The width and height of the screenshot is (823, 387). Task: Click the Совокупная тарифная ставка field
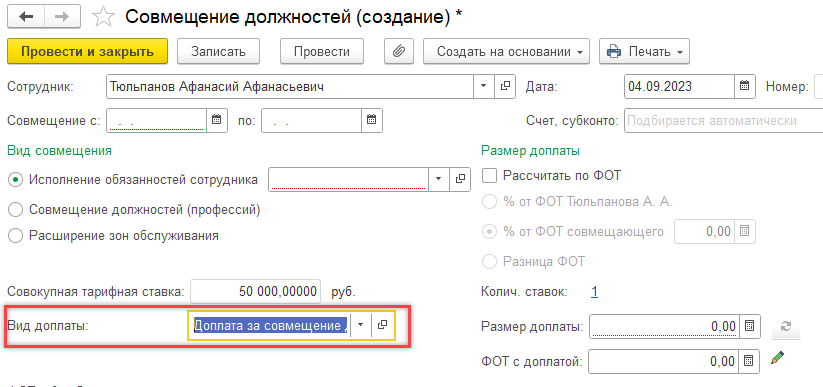255,291
